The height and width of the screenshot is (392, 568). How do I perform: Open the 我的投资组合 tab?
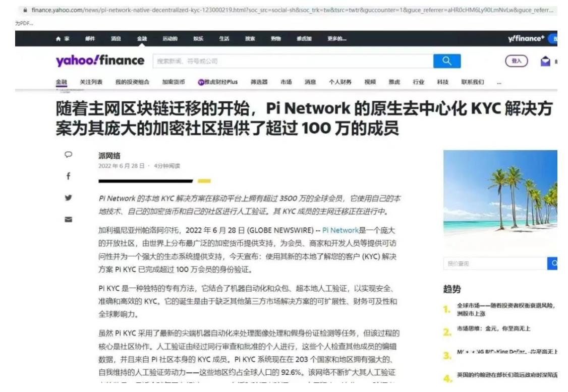132,82
